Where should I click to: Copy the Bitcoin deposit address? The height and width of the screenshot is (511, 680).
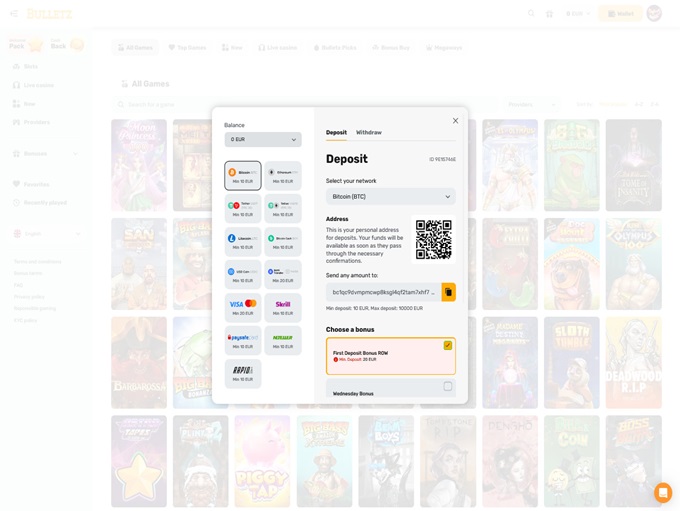coord(448,292)
